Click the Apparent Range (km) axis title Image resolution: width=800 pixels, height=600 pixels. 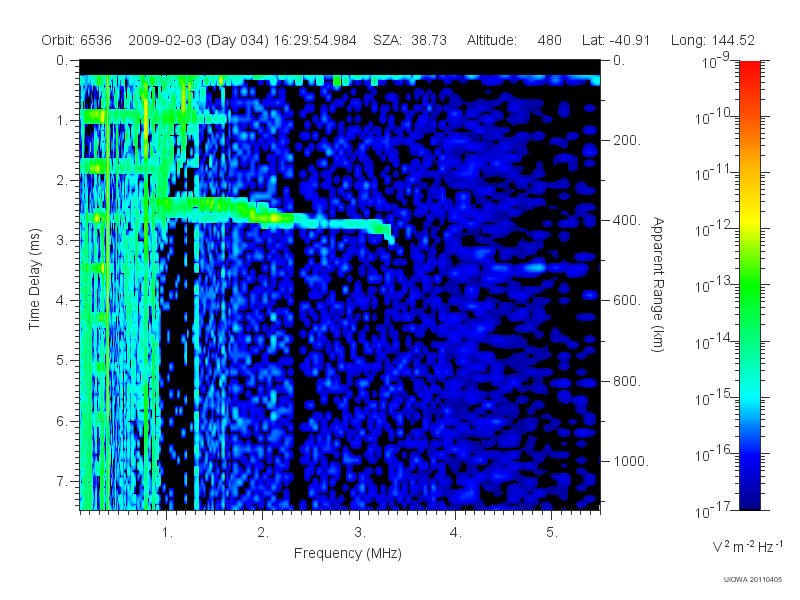[658, 284]
